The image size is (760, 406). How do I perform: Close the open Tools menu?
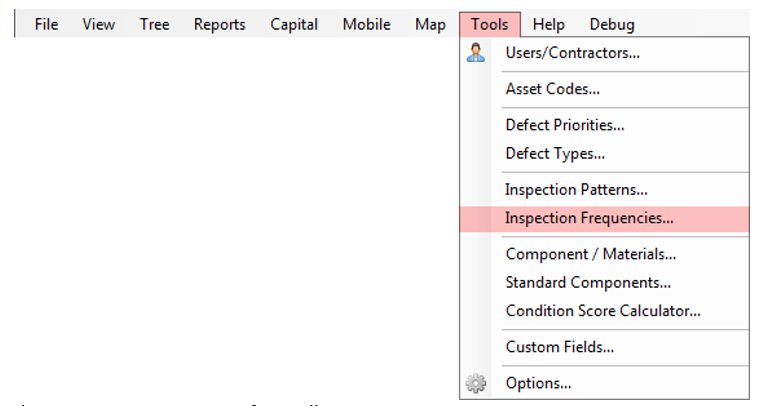click(490, 24)
